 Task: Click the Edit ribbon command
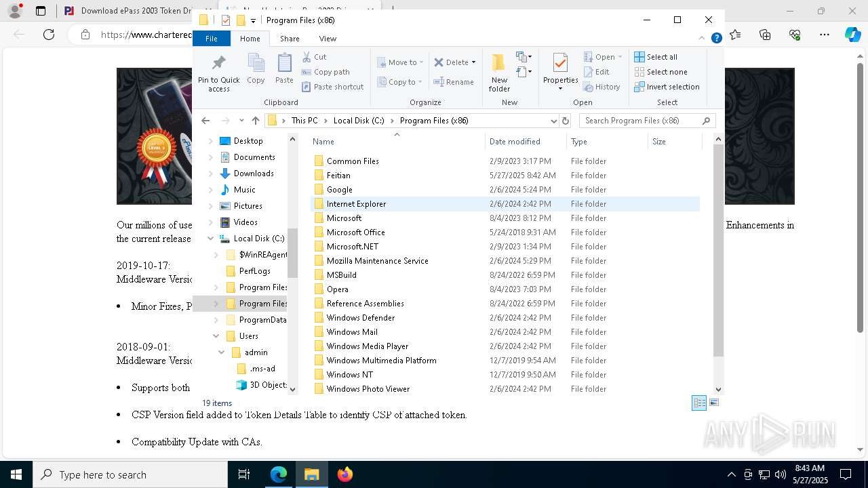(596, 72)
